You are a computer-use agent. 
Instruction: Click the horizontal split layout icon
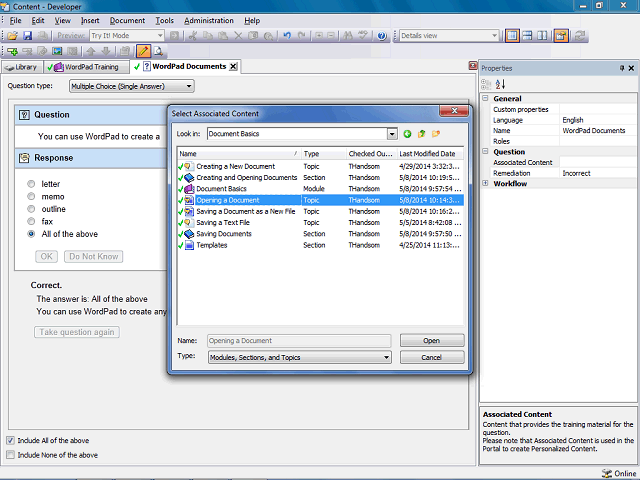tap(527, 36)
